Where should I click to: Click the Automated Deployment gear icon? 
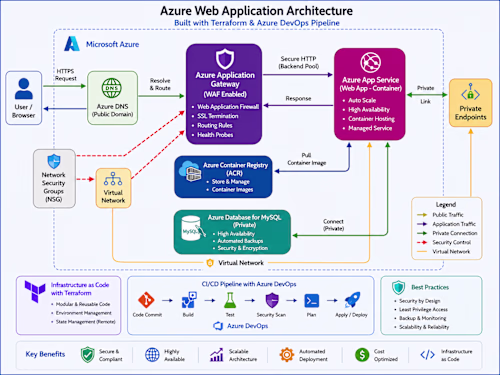(x=287, y=355)
